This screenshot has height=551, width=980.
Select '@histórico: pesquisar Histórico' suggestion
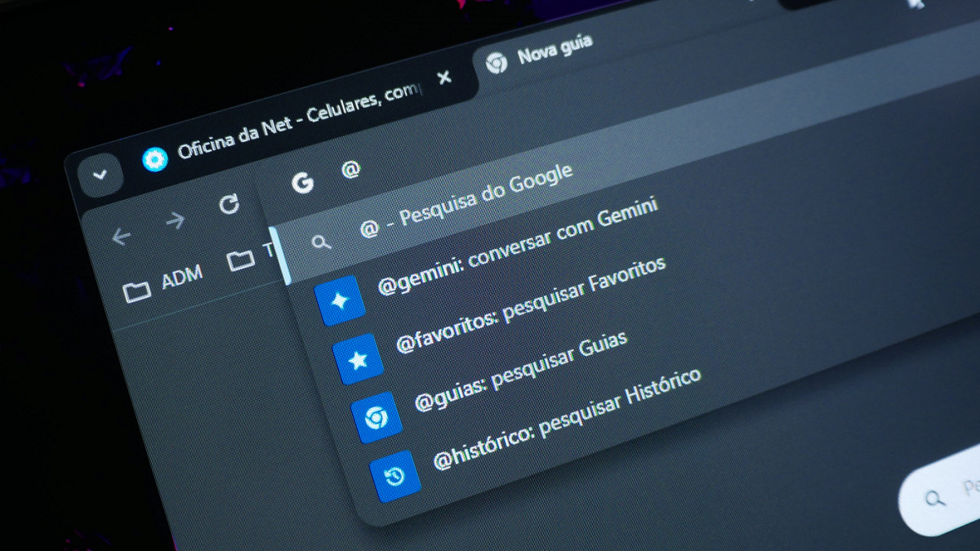(567, 418)
